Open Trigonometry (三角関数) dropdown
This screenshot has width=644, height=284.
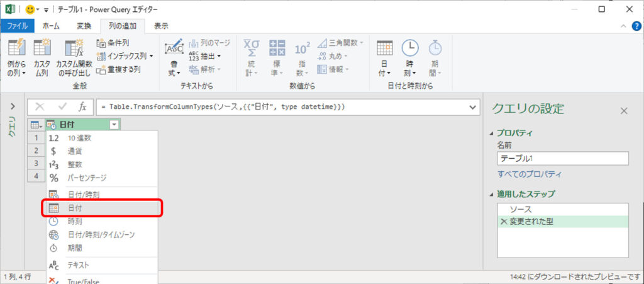coord(340,43)
